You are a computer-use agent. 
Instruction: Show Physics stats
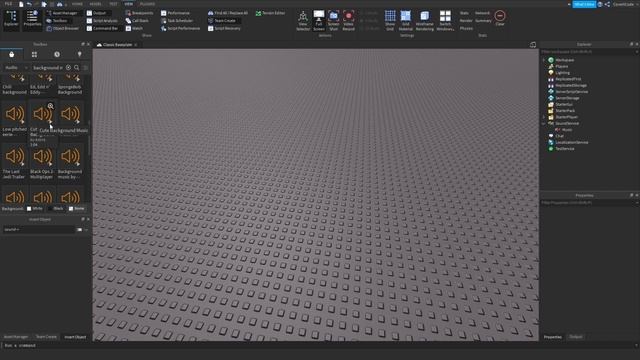466,29
